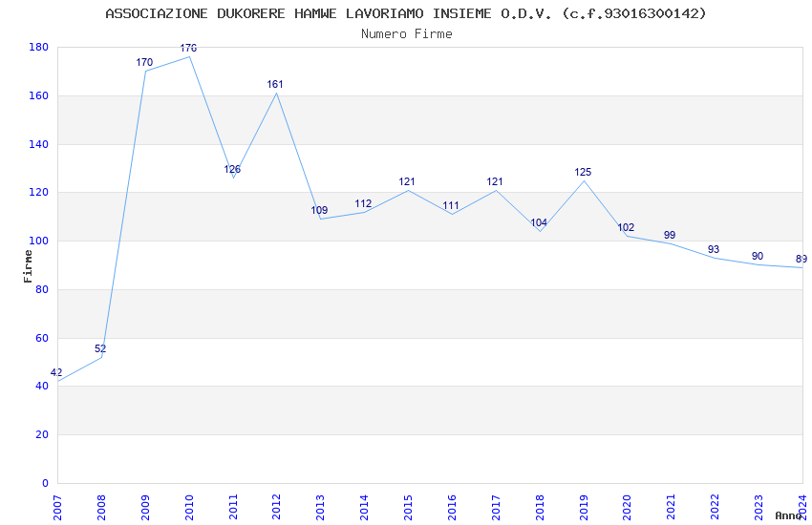This screenshot has height=525, width=812.
Task: Click the Anno x-axis label
Action: point(788,515)
